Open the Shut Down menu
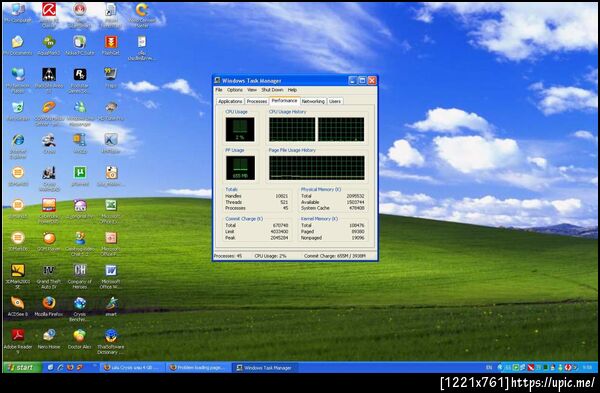Image resolution: width=600 pixels, height=393 pixels. (272, 90)
